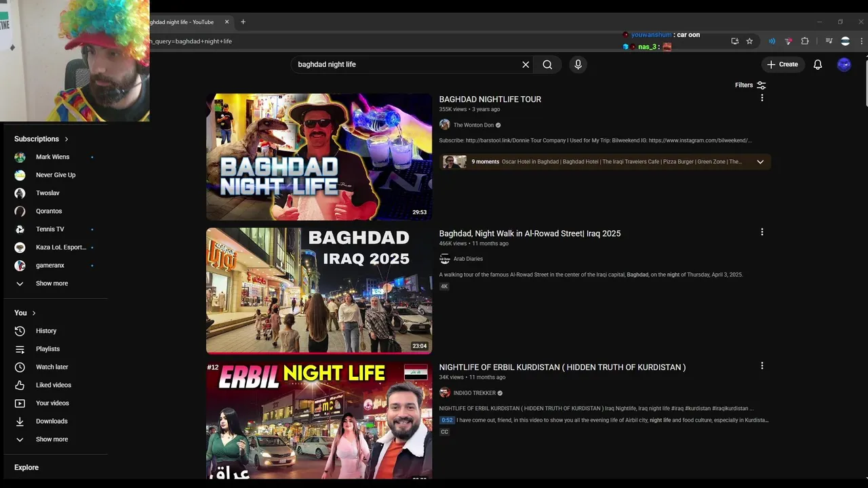Expand the You section chevron
This screenshot has width=868, height=488.
[x=34, y=313]
